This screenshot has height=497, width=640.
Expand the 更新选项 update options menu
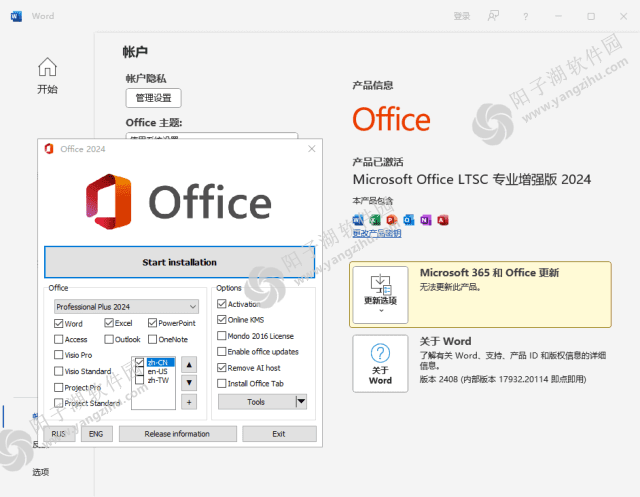click(380, 295)
